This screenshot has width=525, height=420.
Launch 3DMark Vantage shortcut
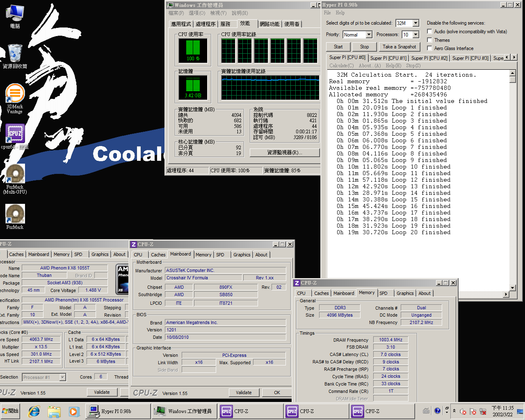pyautogui.click(x=15, y=99)
